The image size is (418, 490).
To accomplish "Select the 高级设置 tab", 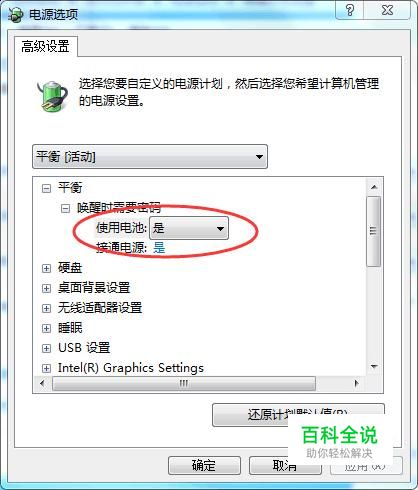I will coord(46,46).
